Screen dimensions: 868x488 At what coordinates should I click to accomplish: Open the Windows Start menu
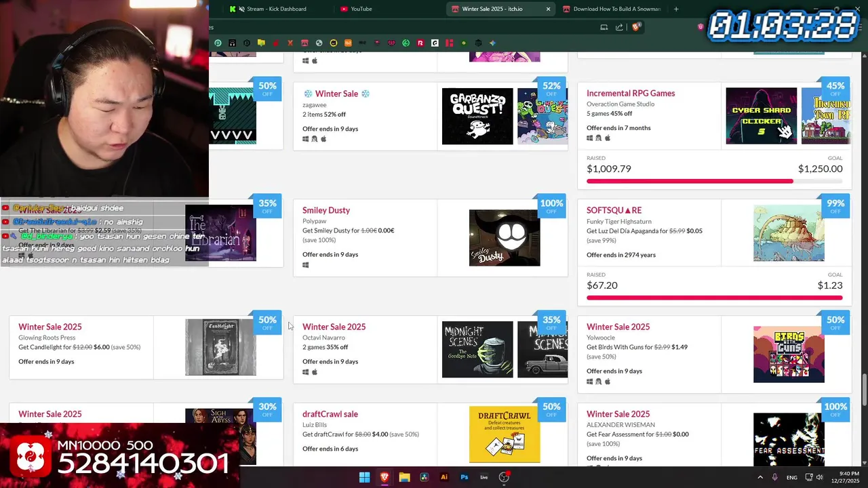[364, 477]
